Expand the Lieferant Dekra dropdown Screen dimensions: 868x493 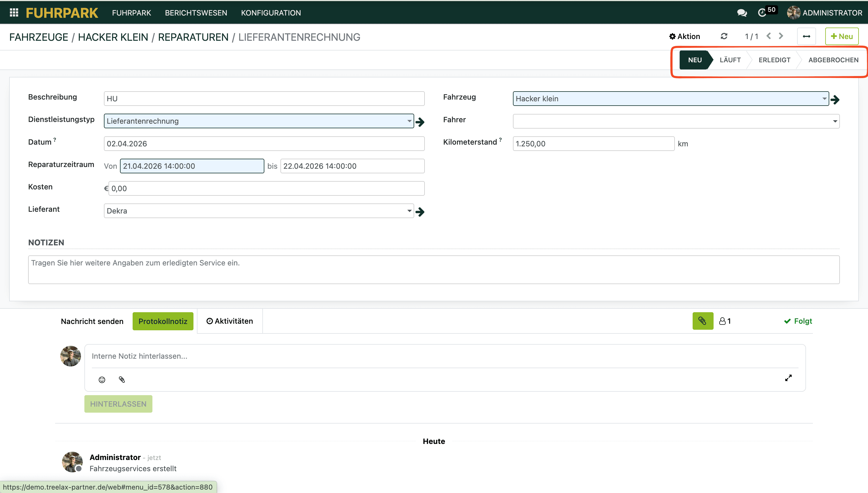click(409, 211)
